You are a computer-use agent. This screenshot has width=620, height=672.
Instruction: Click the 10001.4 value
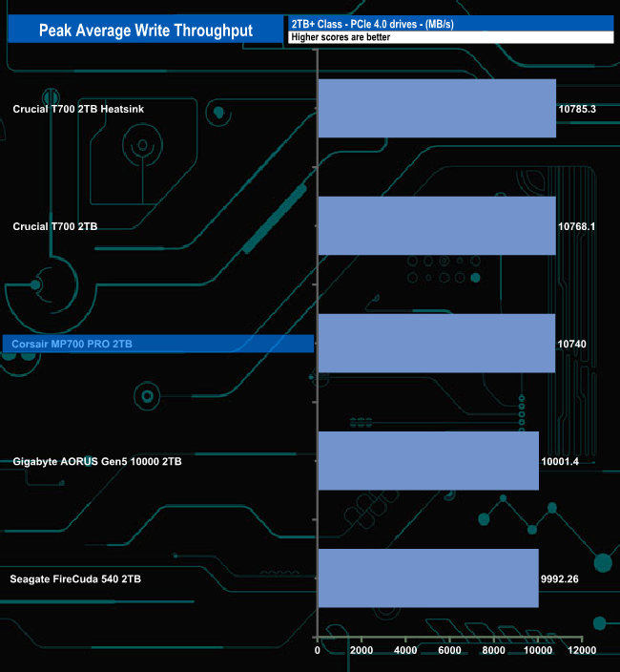[560, 462]
